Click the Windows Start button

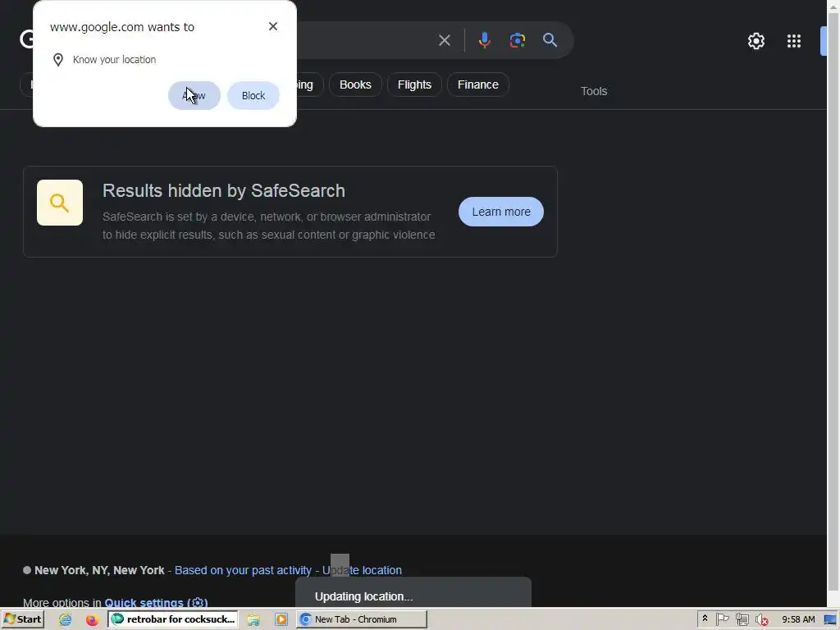pyautogui.click(x=22, y=619)
